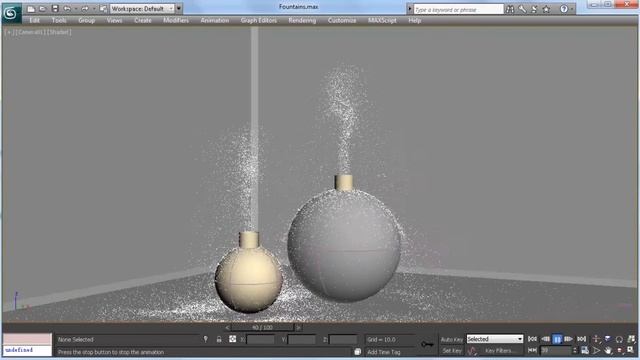
Task: Stop animation with the pause button
Action: [x=557, y=339]
